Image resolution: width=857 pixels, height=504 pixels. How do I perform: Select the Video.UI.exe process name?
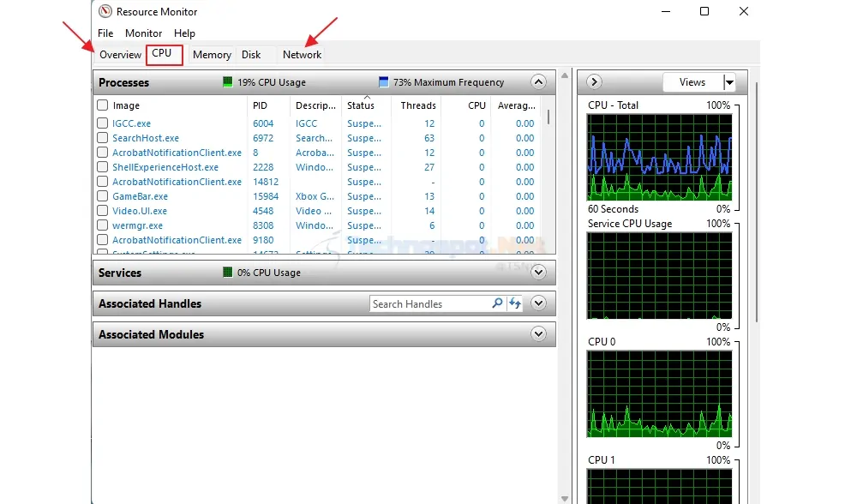coord(140,211)
